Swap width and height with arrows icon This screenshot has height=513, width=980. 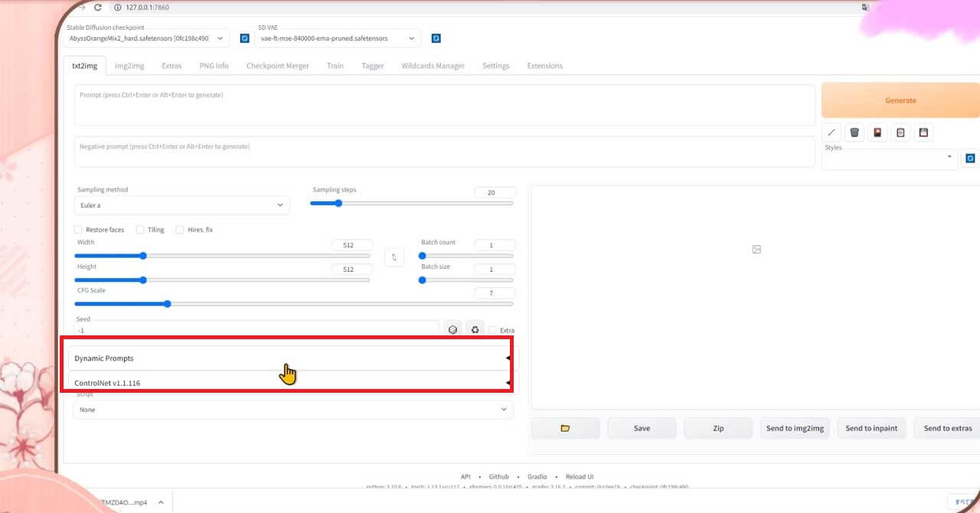[394, 257]
